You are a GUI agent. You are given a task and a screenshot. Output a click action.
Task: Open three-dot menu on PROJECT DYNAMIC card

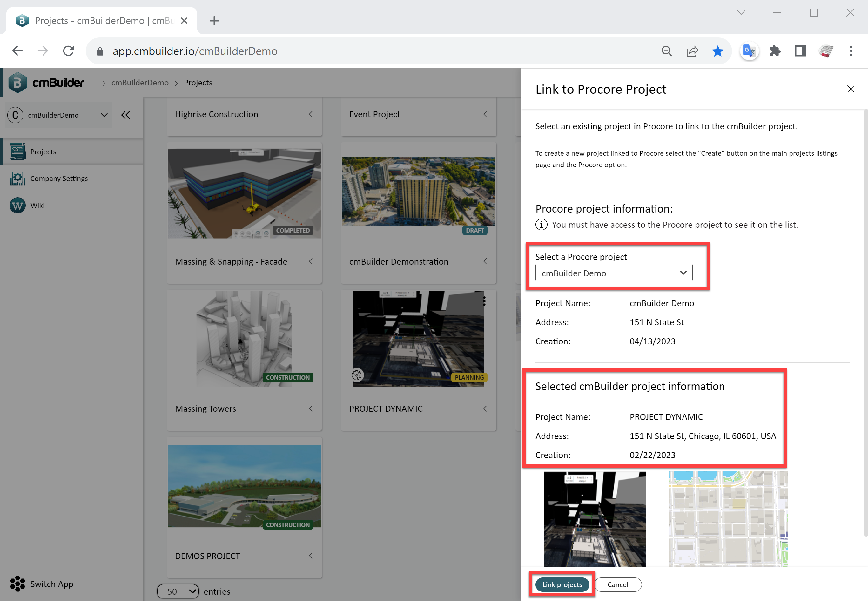(x=484, y=301)
